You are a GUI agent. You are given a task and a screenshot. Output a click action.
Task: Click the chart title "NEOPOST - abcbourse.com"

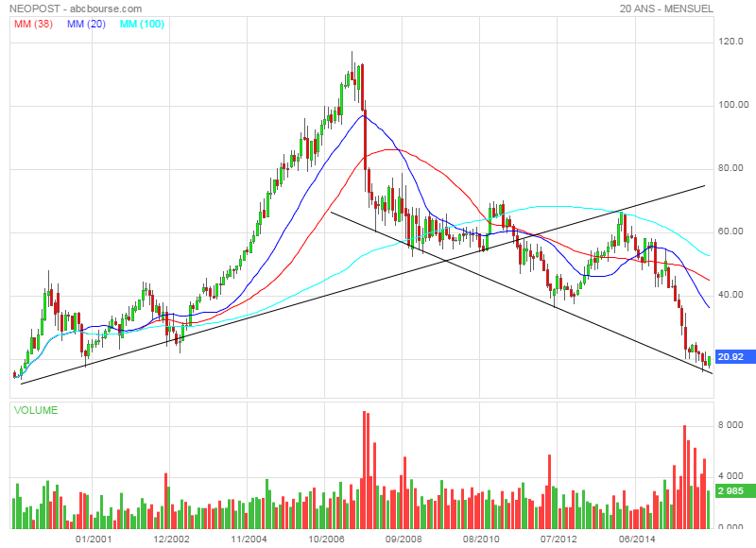(76, 9)
